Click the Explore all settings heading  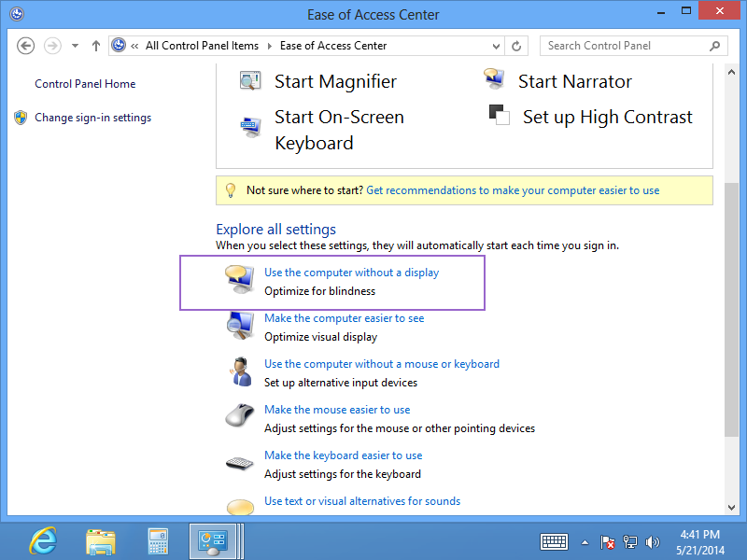(275, 229)
